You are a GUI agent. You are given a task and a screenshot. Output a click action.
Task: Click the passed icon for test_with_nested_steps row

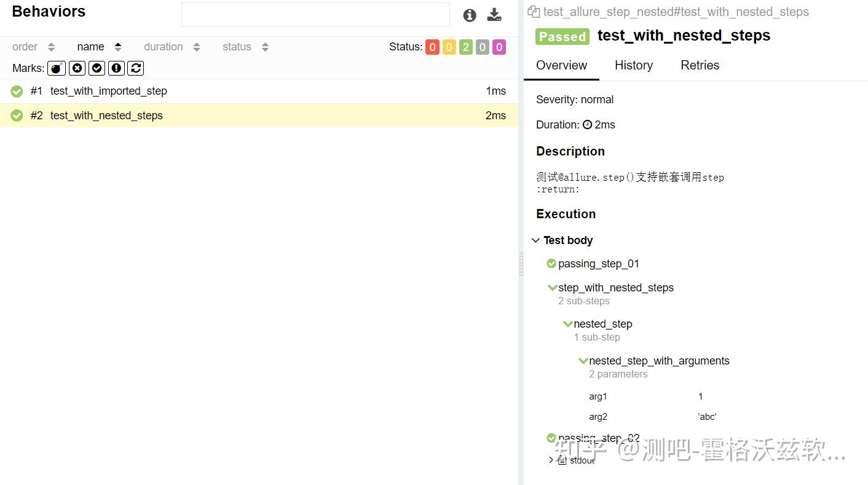click(x=17, y=116)
